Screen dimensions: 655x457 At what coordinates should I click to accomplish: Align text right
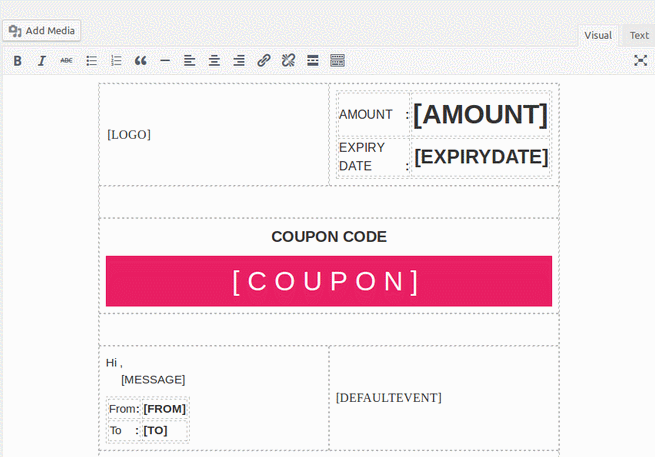[239, 61]
